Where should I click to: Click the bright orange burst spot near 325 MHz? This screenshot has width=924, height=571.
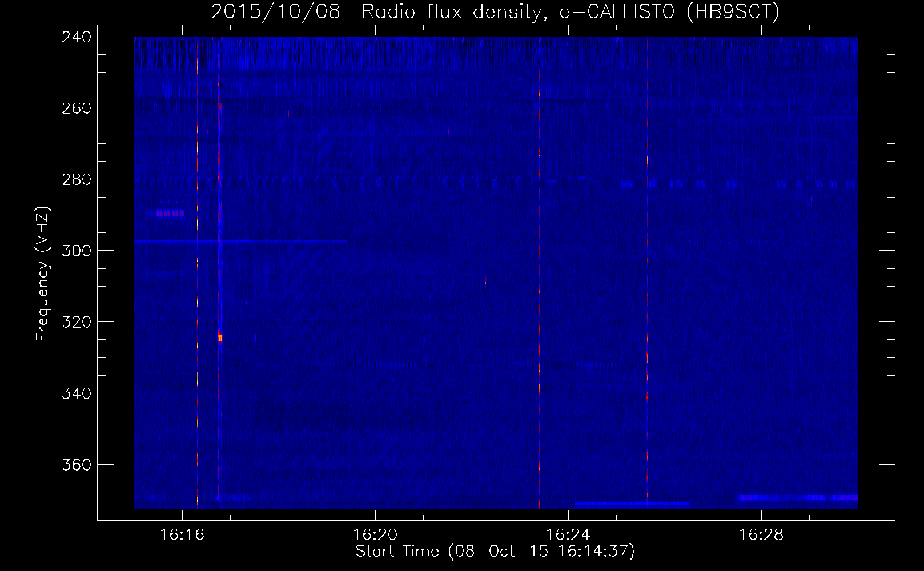pyautogui.click(x=220, y=338)
